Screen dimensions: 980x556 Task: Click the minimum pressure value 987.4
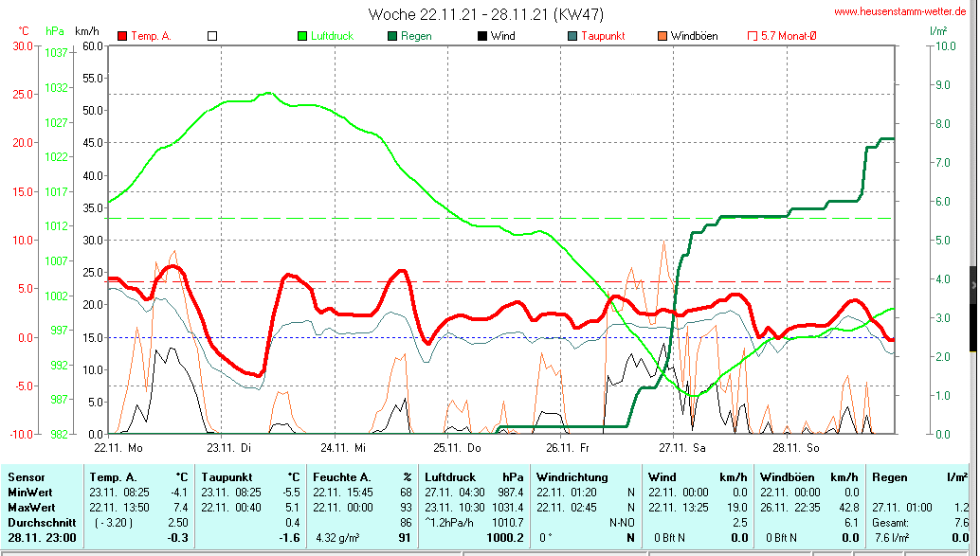pyautogui.click(x=511, y=493)
